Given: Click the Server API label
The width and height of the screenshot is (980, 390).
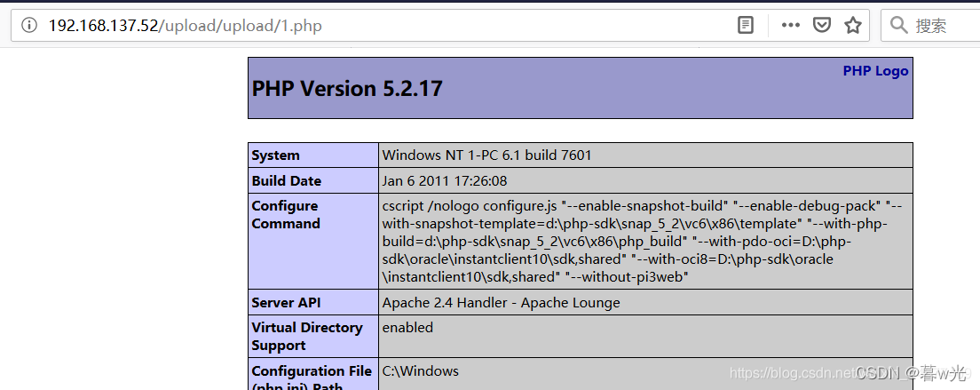Looking at the screenshot, I should tap(286, 303).
